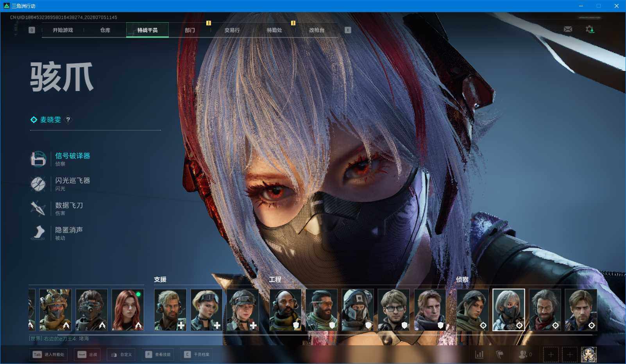Screen dimensions: 626x364
Task: Switch to the 交易行 tab
Action: pos(232,30)
